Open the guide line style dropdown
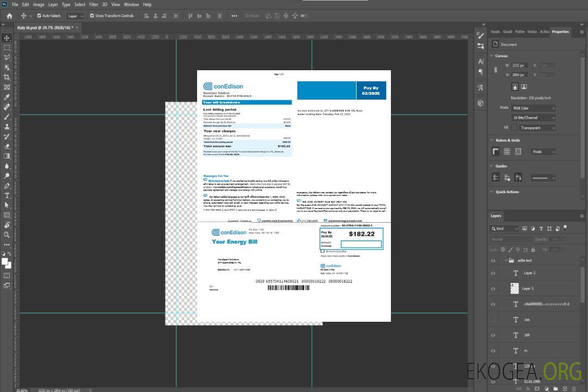 click(x=543, y=178)
